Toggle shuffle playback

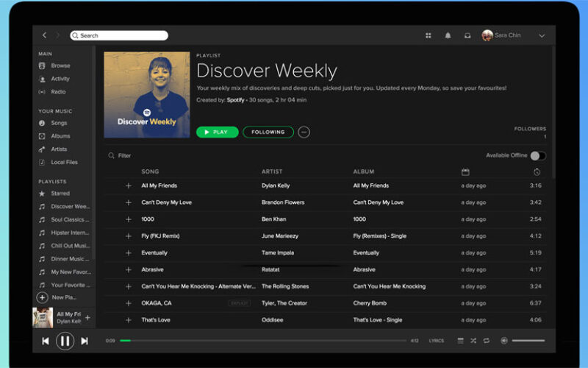tap(473, 341)
